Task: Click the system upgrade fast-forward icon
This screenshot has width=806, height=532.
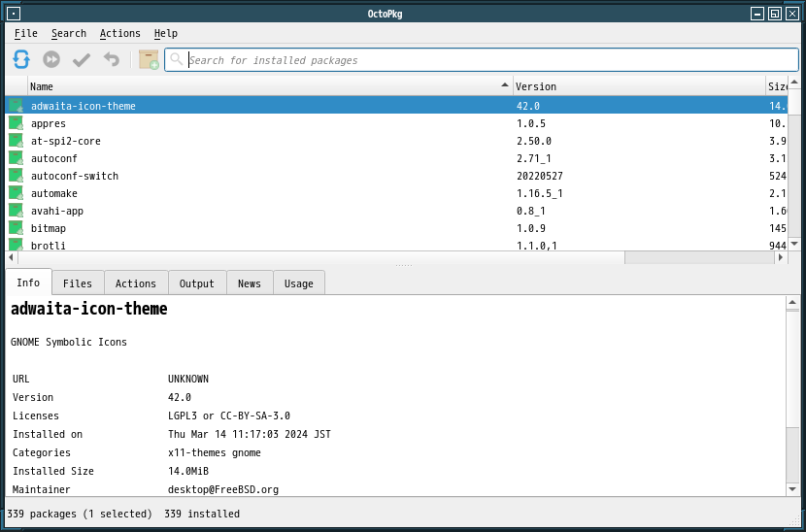Action: point(51,59)
